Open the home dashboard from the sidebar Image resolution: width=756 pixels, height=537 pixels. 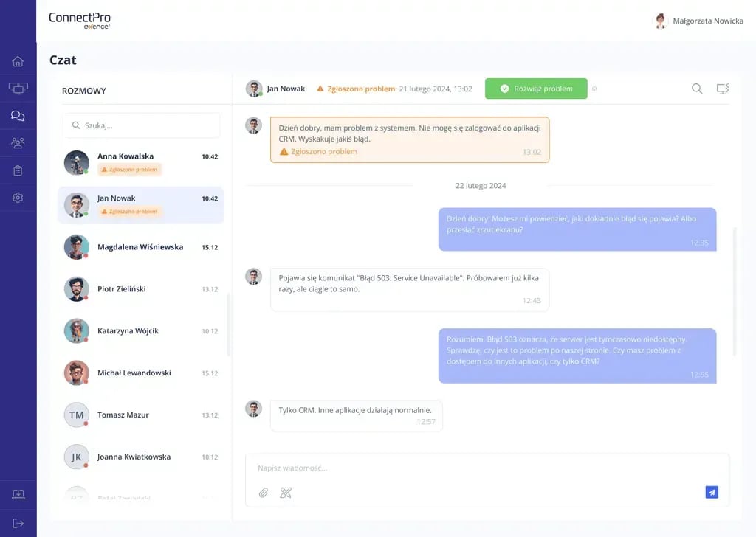tap(18, 62)
